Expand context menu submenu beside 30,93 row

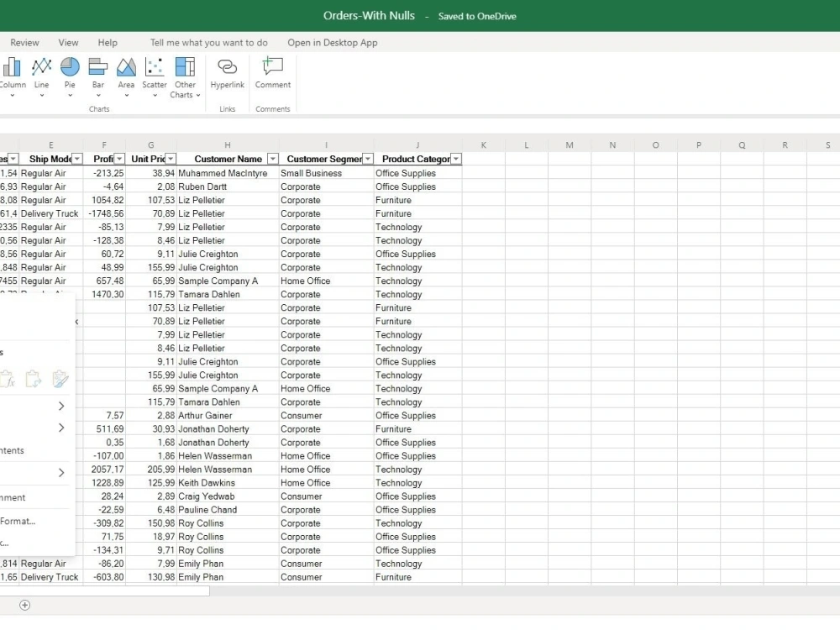tap(61, 428)
